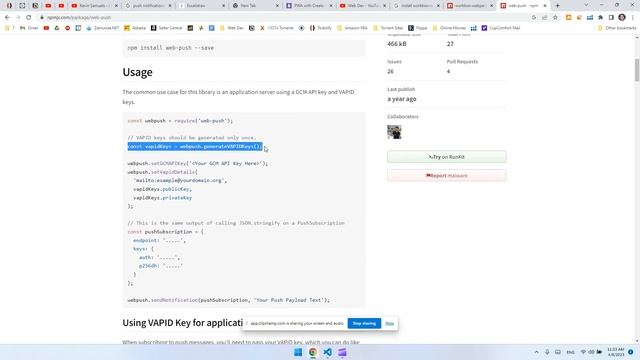The height and width of the screenshot is (360, 640).
Task: Open the taskbar clock and date
Action: pos(616,352)
